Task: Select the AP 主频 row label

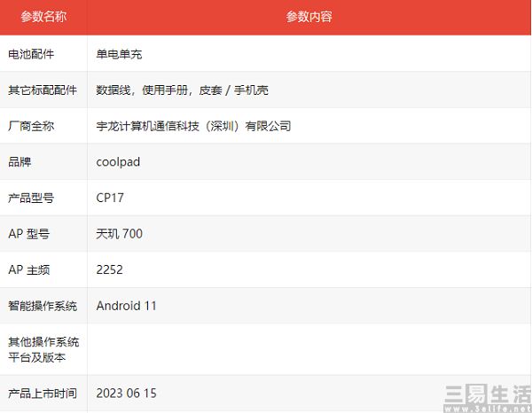Action: 28,269
